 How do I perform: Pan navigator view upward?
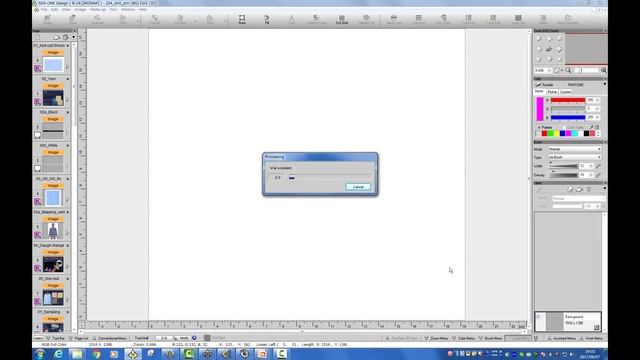coord(549,39)
